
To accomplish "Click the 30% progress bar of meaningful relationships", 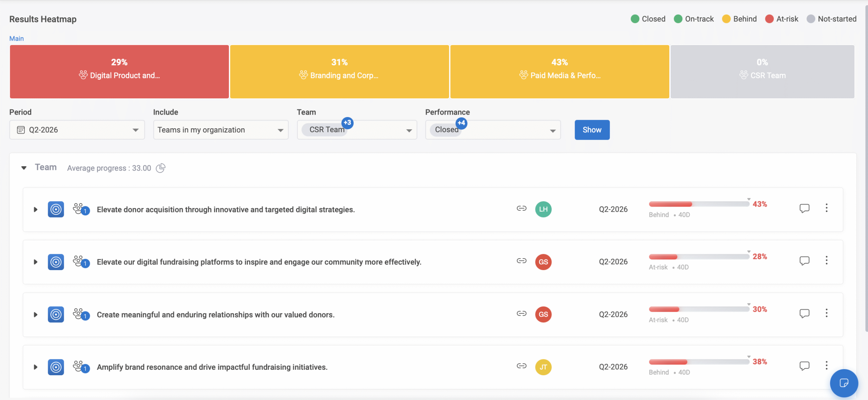I will [699, 309].
